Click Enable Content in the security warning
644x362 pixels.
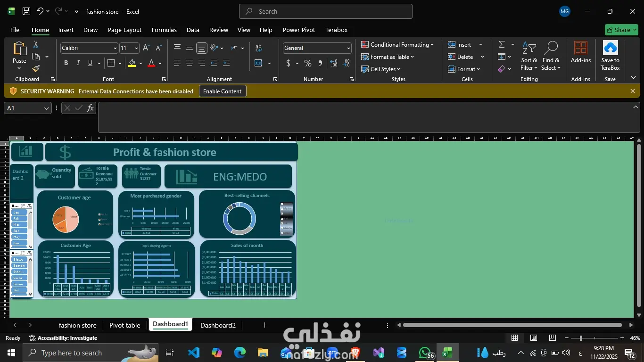click(222, 91)
